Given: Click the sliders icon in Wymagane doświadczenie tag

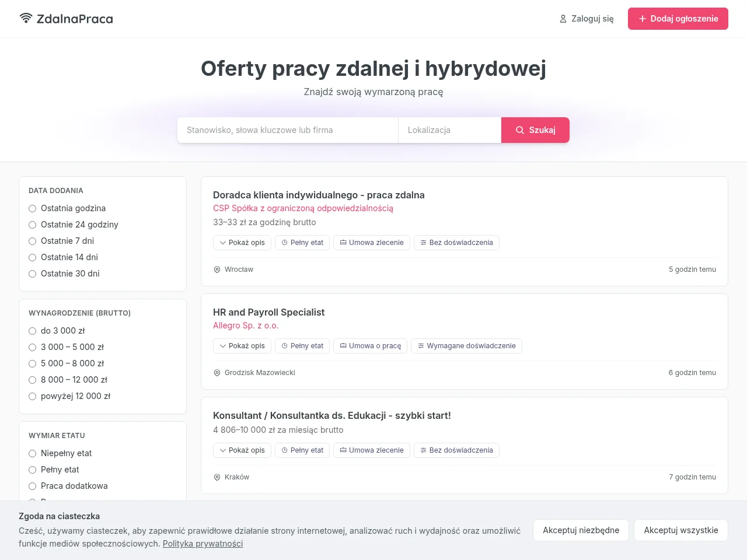Looking at the screenshot, I should pos(421,346).
